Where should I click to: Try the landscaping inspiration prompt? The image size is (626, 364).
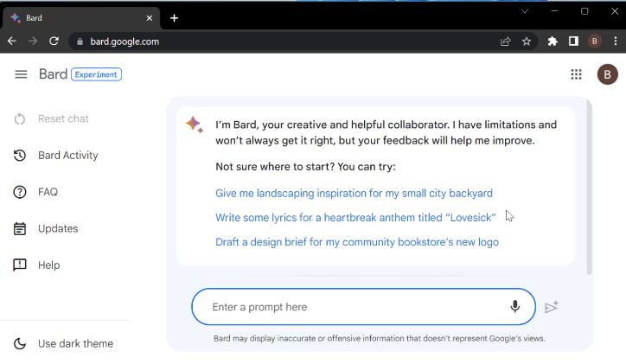coord(354,193)
